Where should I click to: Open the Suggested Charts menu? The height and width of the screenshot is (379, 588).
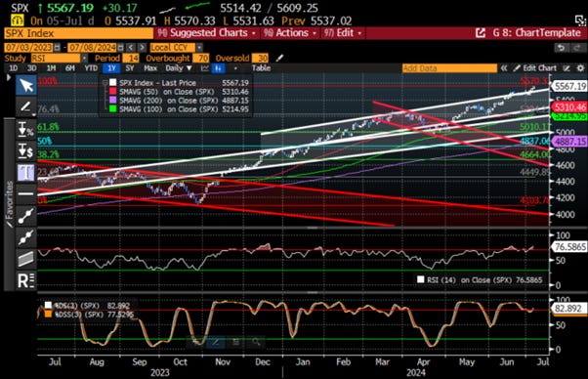click(207, 33)
